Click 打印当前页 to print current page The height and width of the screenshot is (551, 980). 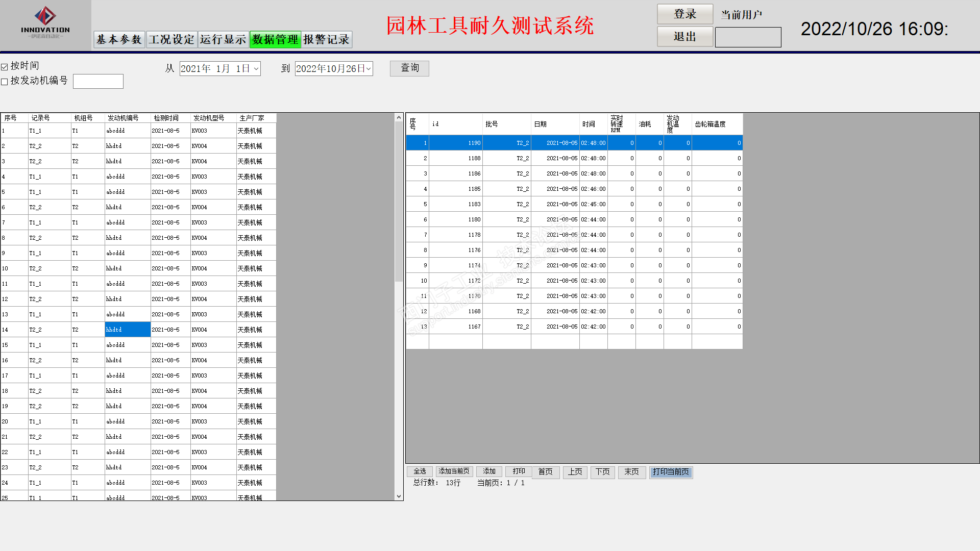pos(671,472)
